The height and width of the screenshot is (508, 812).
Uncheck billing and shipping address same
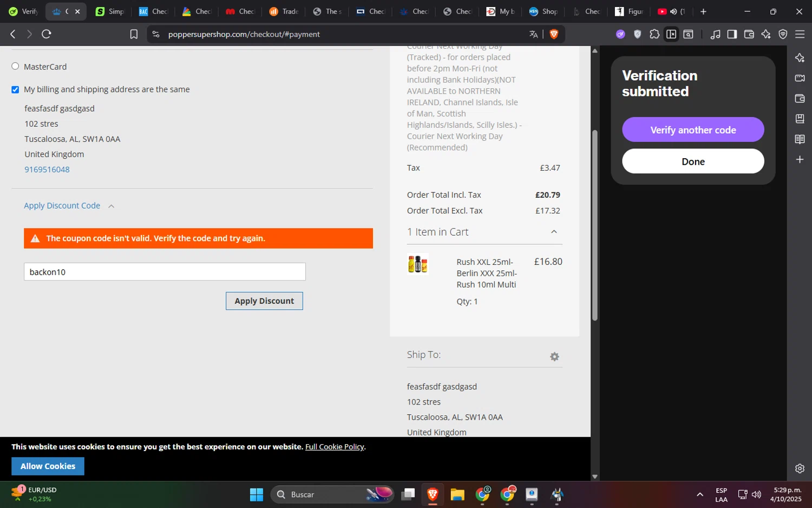point(15,89)
